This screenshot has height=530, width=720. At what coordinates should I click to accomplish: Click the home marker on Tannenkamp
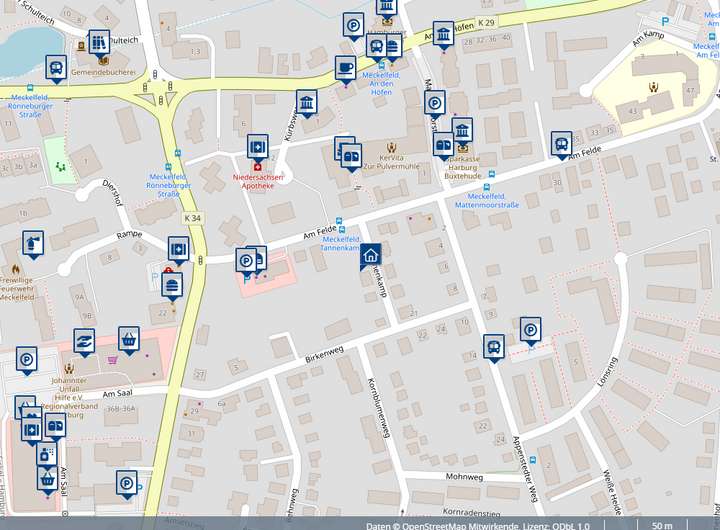(x=370, y=255)
